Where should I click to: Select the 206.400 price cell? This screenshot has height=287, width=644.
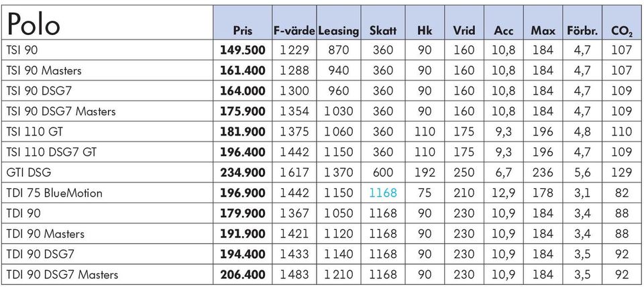point(243,274)
